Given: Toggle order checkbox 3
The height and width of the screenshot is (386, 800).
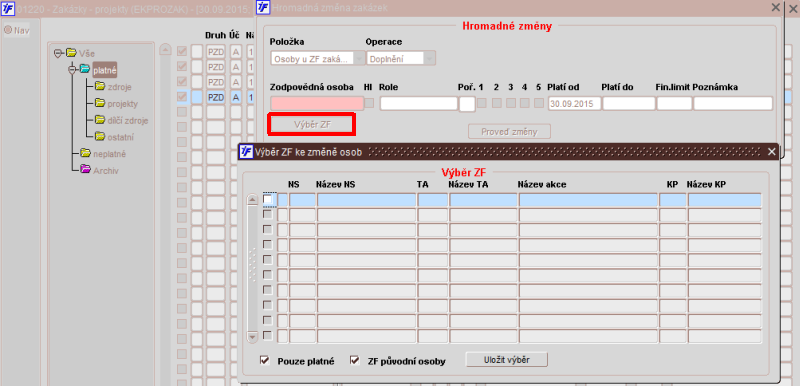Looking at the screenshot, I should (511, 103).
